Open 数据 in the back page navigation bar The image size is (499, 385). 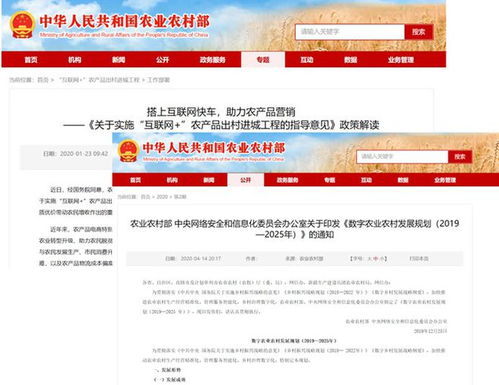coord(351,60)
